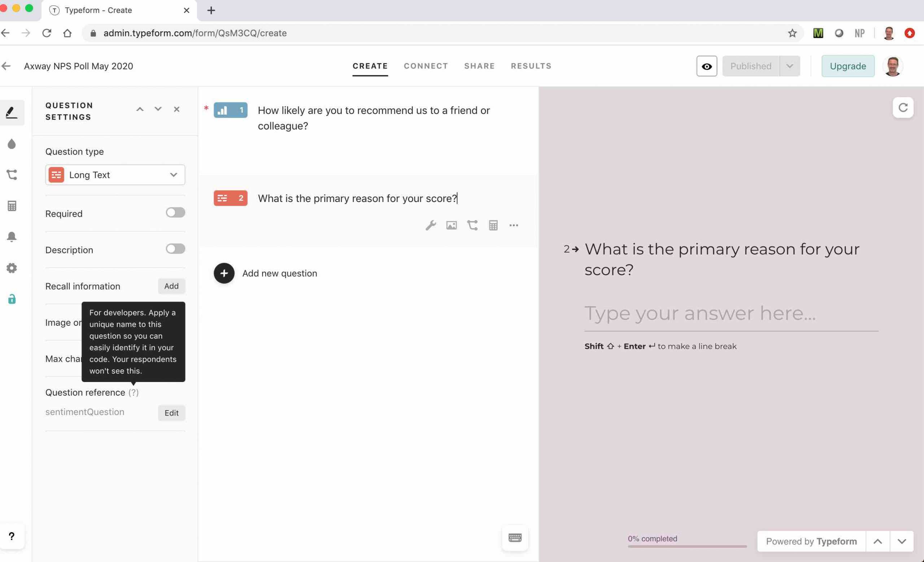Image resolution: width=924 pixels, height=562 pixels.
Task: Close the Typeform browser tab
Action: point(186,10)
